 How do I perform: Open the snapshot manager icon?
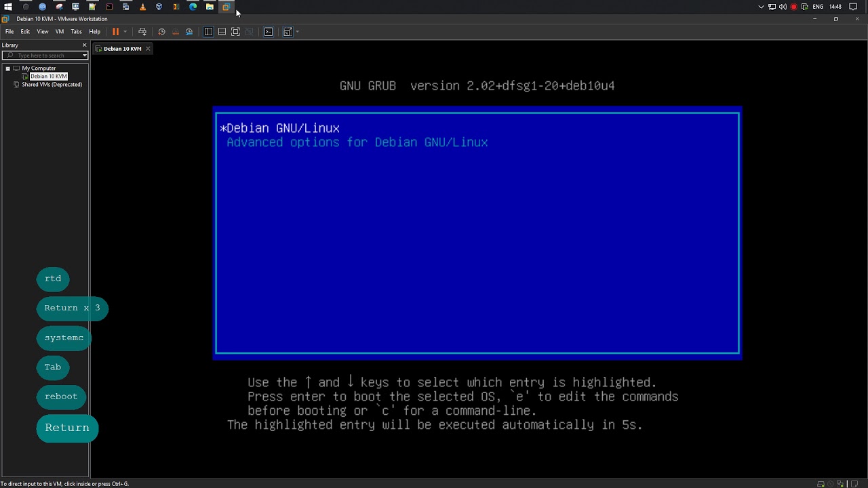pyautogui.click(x=189, y=32)
